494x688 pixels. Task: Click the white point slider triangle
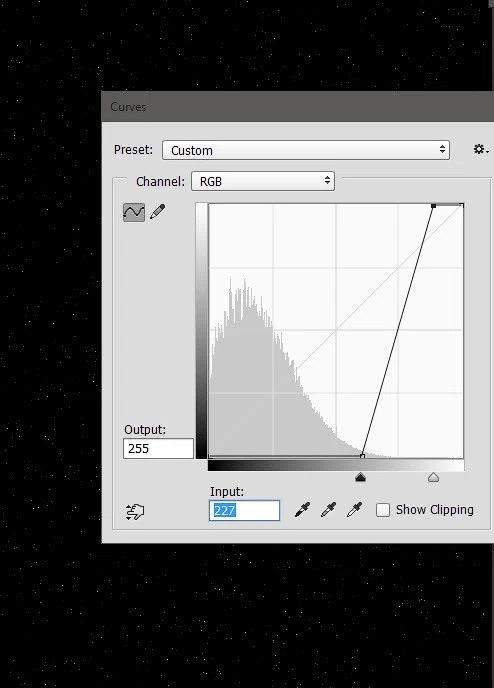(433, 477)
